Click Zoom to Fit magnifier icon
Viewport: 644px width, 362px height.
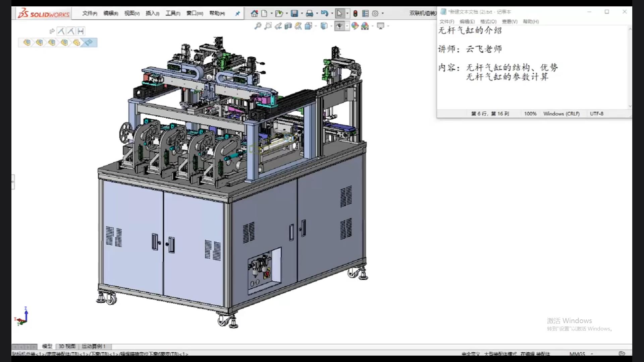point(258,26)
